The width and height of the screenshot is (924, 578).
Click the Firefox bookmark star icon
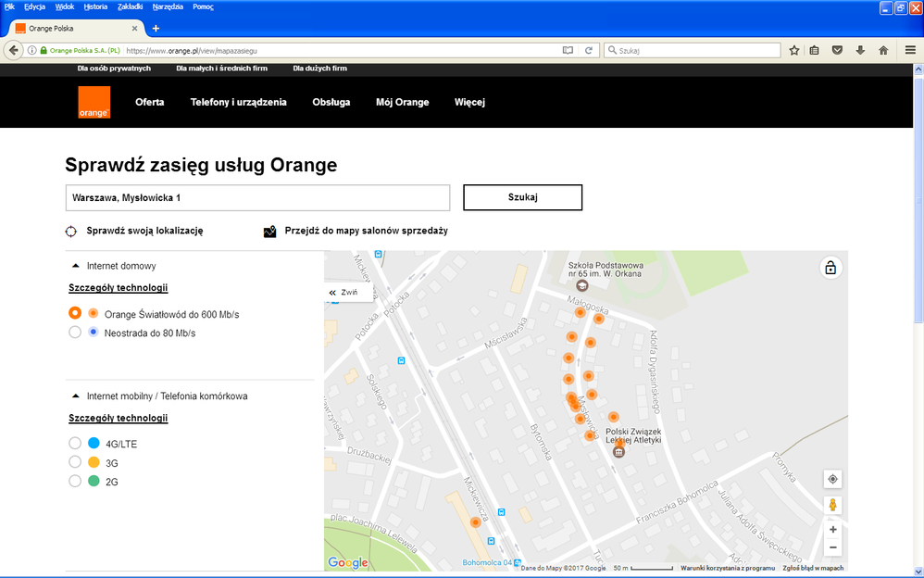click(793, 50)
